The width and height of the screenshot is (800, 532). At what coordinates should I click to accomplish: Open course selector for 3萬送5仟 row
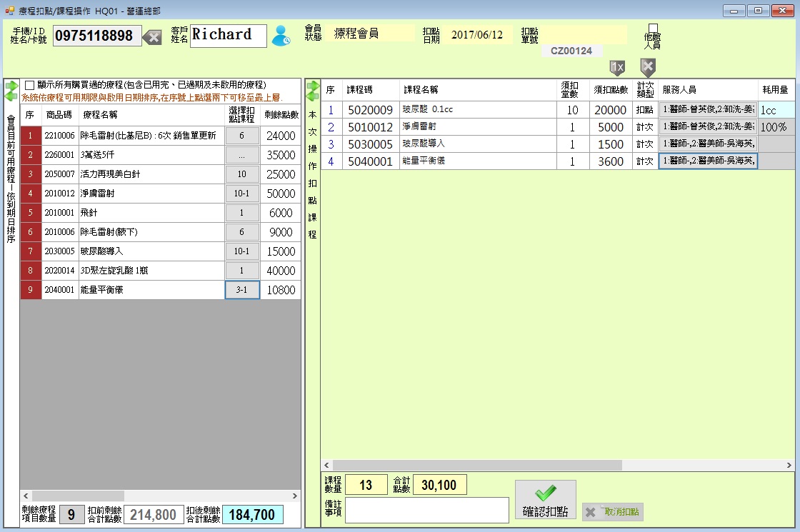[x=242, y=155]
